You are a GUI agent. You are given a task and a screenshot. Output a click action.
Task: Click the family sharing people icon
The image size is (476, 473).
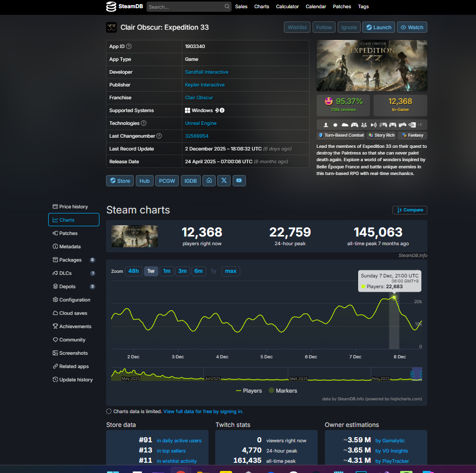[x=364, y=125]
